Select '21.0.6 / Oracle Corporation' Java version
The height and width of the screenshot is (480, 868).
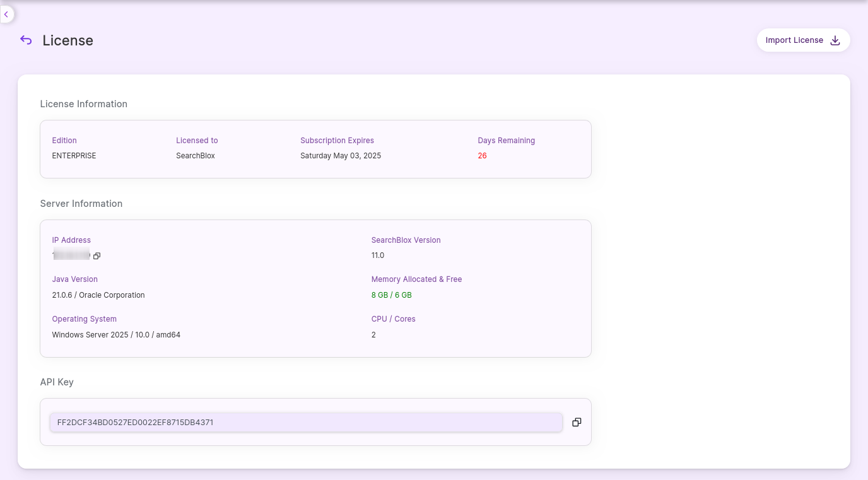pos(98,295)
